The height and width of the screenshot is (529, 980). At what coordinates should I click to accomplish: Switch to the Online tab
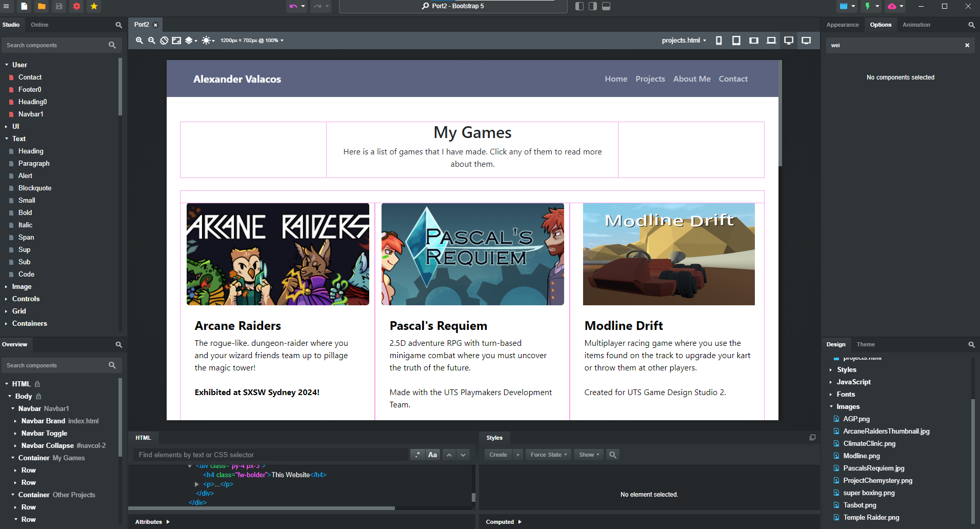(x=39, y=25)
